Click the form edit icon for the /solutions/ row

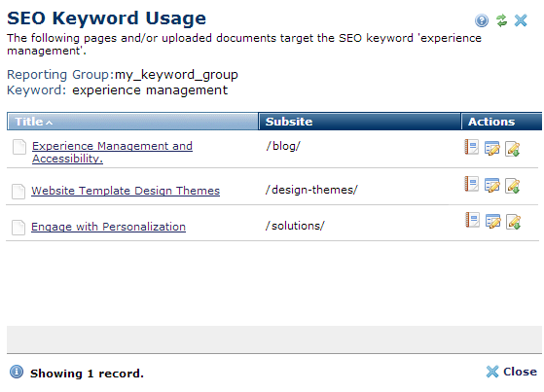[x=493, y=222]
